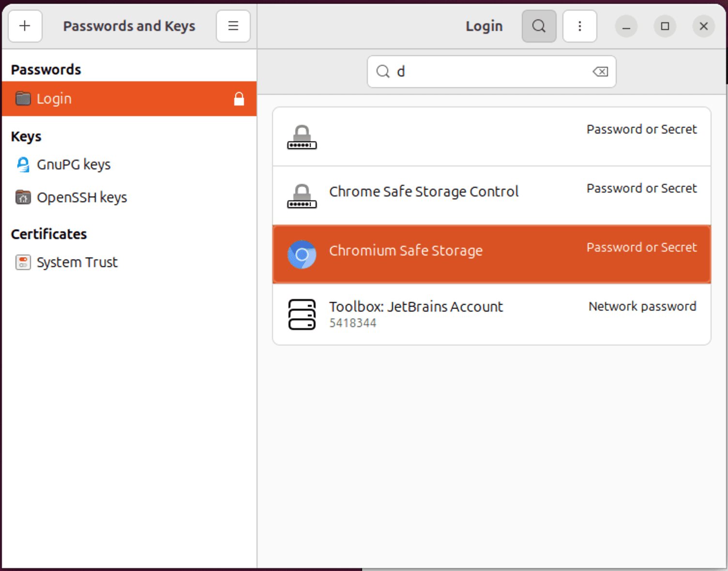Select Toolbox: JetBrains Account entry
Viewport: 728px width, 571px height.
point(416,307)
